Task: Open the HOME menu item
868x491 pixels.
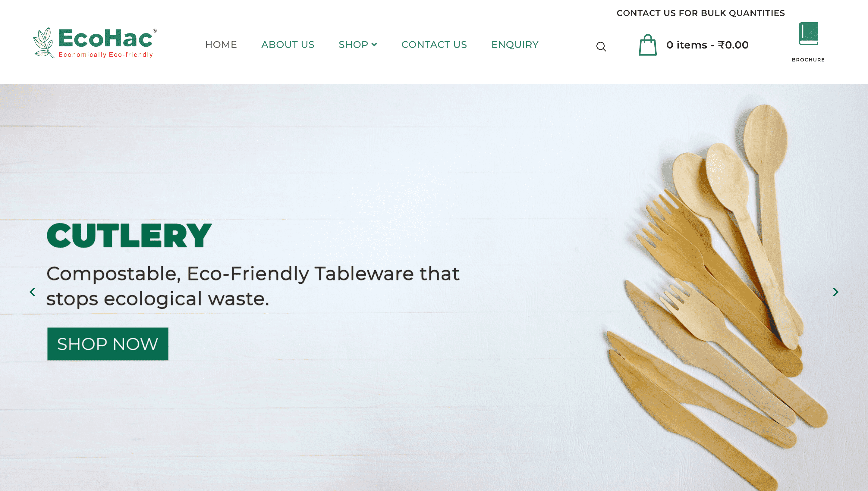Action: [221, 45]
